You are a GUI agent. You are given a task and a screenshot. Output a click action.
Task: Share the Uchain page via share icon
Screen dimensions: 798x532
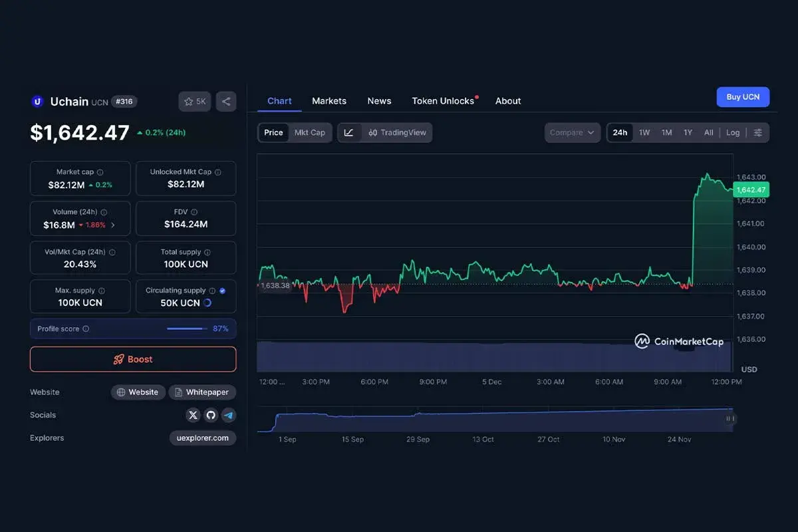[225, 101]
